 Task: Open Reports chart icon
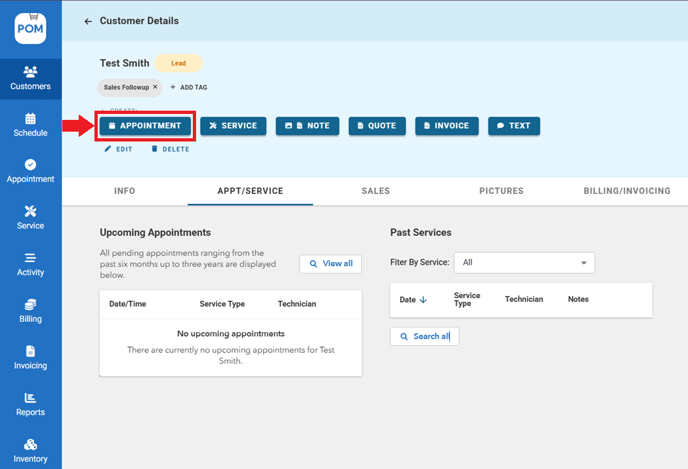click(x=30, y=404)
